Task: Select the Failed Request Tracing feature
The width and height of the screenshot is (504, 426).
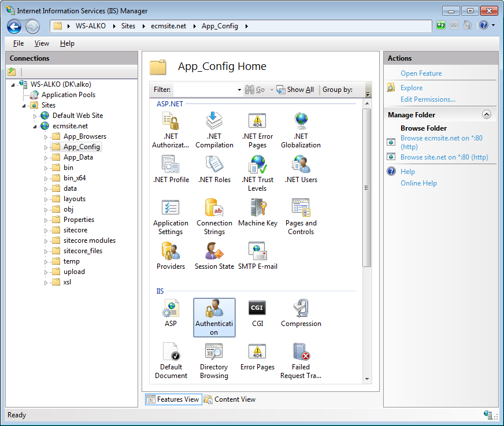Action: tap(301, 361)
